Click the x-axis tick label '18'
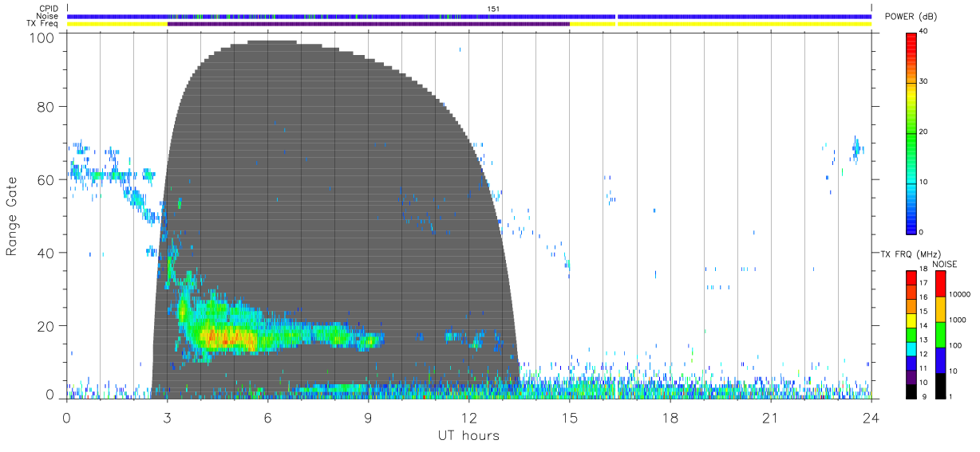 [670, 418]
